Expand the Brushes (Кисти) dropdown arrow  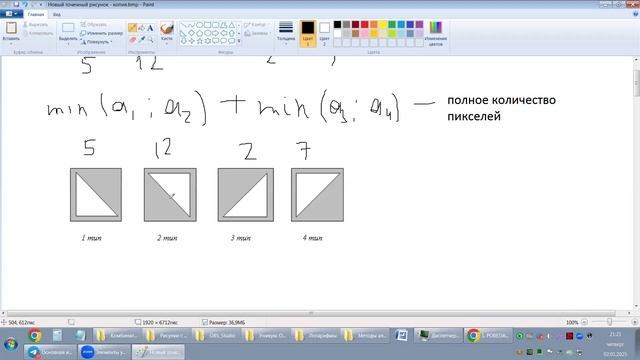(x=167, y=43)
